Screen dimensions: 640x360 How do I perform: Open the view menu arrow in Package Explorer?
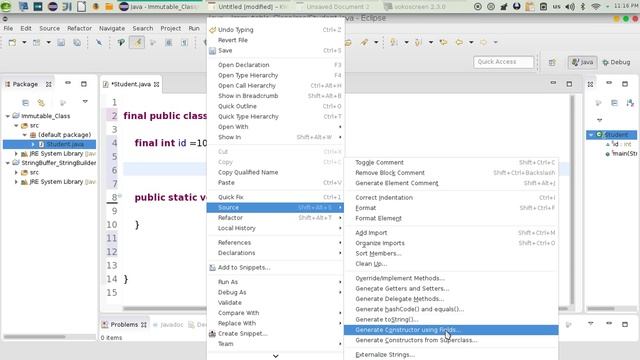click(85, 102)
